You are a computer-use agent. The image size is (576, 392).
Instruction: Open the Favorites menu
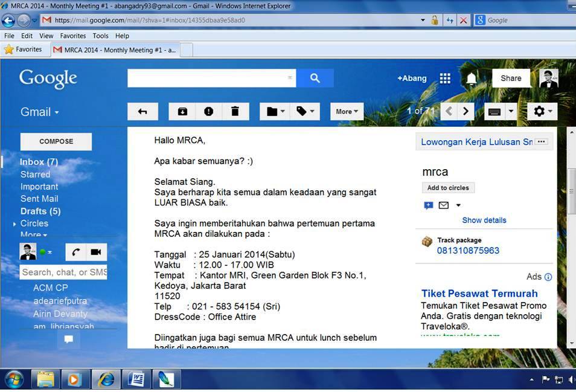tap(72, 36)
